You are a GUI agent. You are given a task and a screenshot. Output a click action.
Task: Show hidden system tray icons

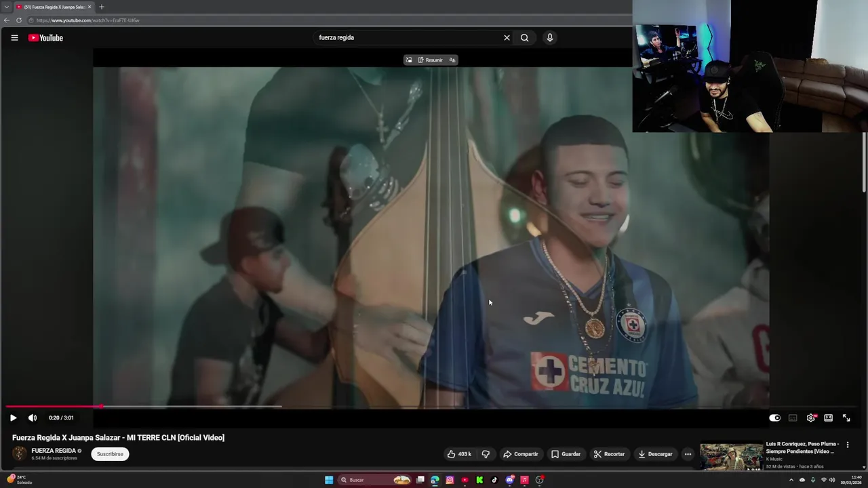tap(791, 480)
